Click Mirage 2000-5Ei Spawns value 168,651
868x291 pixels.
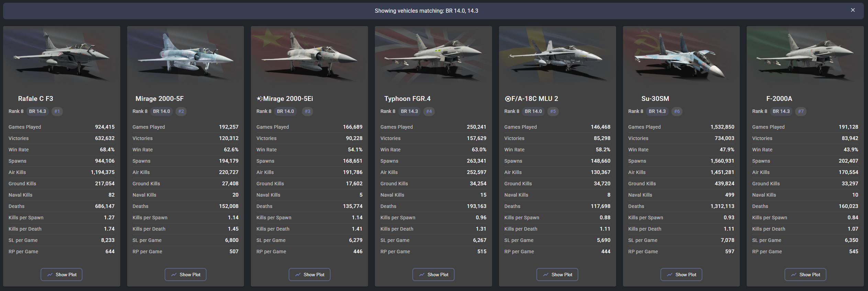pyautogui.click(x=353, y=161)
